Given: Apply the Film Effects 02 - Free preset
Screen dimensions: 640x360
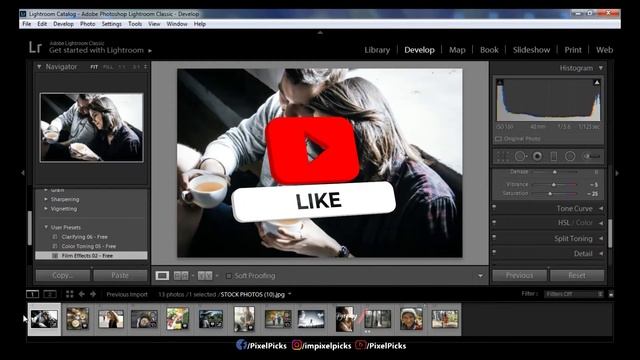Looking at the screenshot, I should [91, 256].
